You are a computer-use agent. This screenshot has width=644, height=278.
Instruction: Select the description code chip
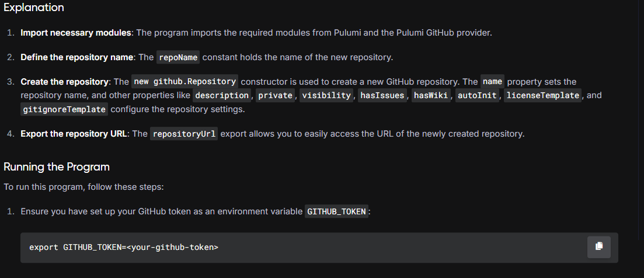pos(222,95)
